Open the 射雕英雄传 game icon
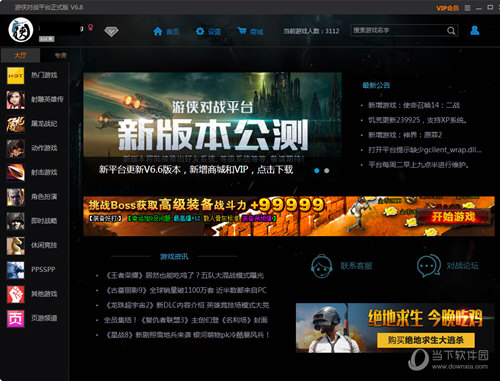The height and width of the screenshot is (381, 500). pyautogui.click(x=15, y=100)
